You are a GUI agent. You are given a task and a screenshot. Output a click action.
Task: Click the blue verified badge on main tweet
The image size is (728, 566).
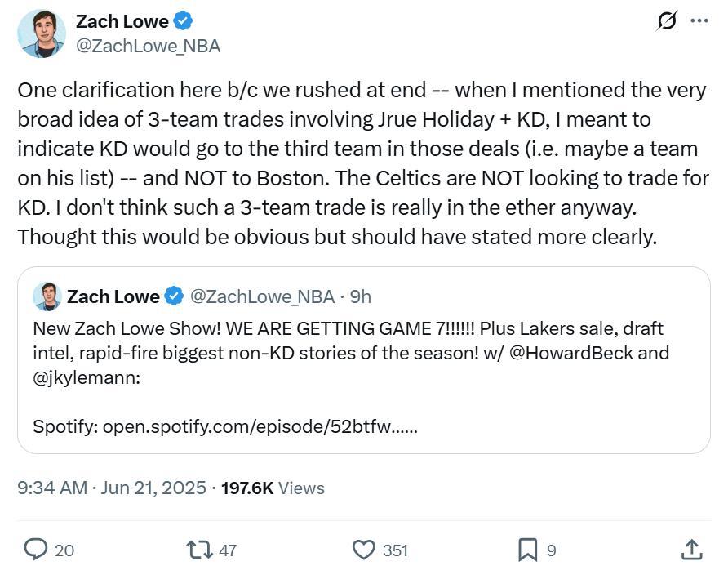(183, 21)
